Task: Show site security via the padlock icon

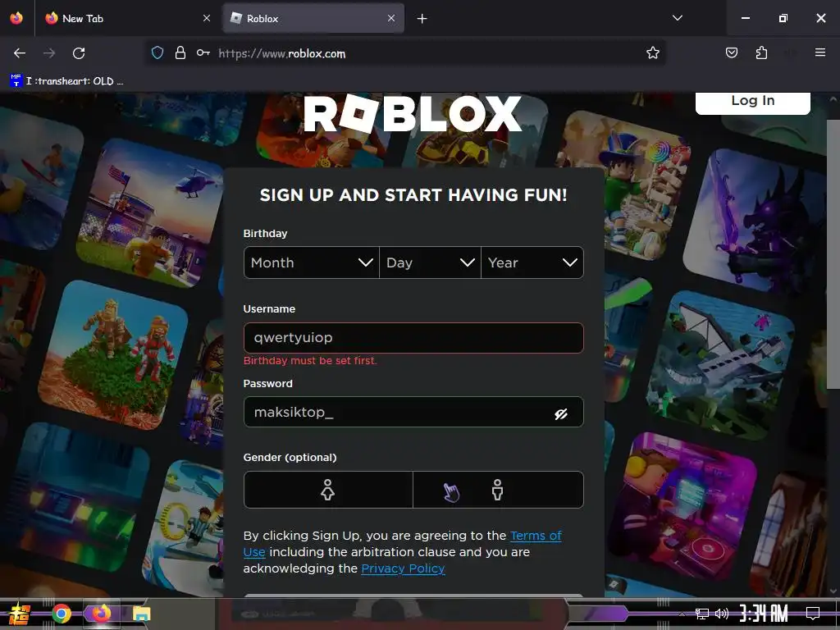Action: point(180,53)
